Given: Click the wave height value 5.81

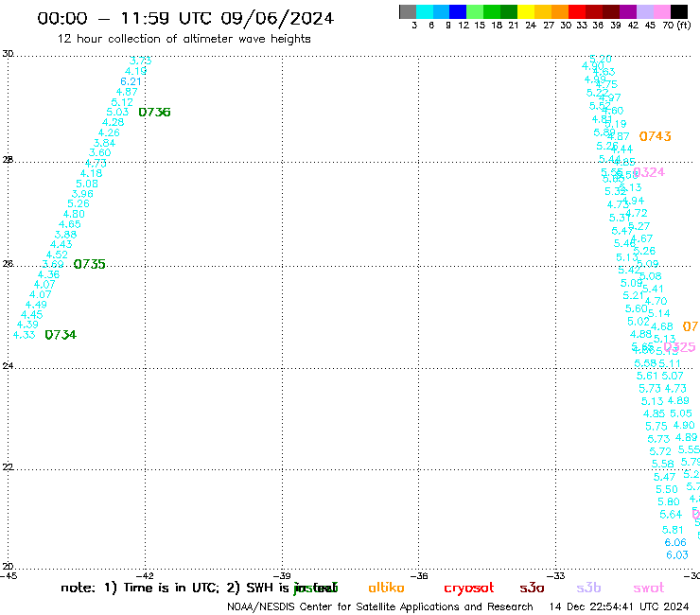Looking at the screenshot, I should [673, 530].
